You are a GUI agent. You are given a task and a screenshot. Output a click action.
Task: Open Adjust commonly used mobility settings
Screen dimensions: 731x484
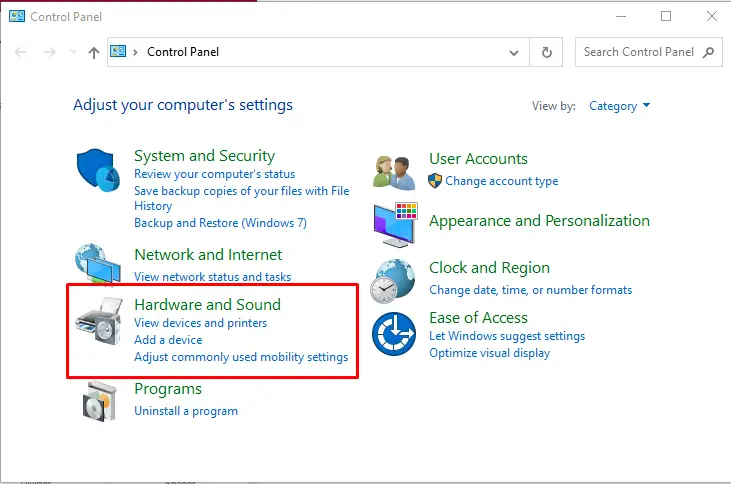241,357
